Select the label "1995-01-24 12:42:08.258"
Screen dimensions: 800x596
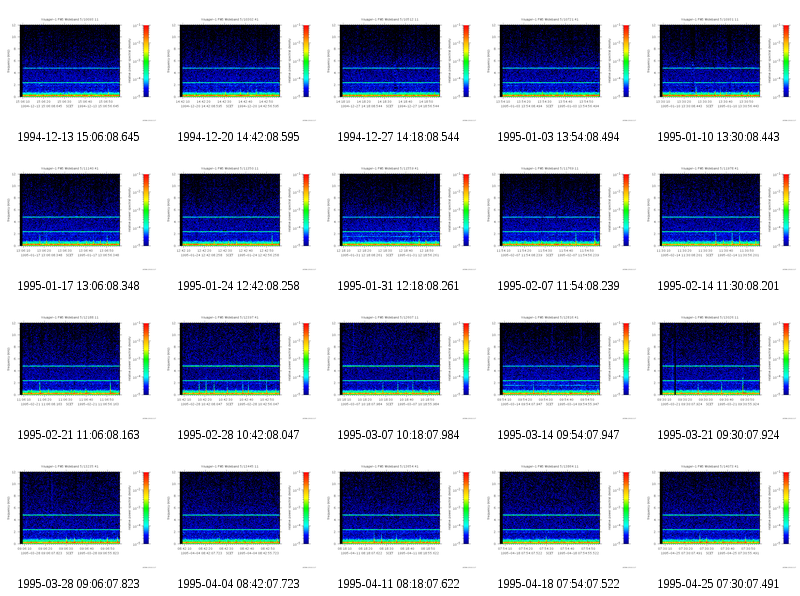[238, 286]
